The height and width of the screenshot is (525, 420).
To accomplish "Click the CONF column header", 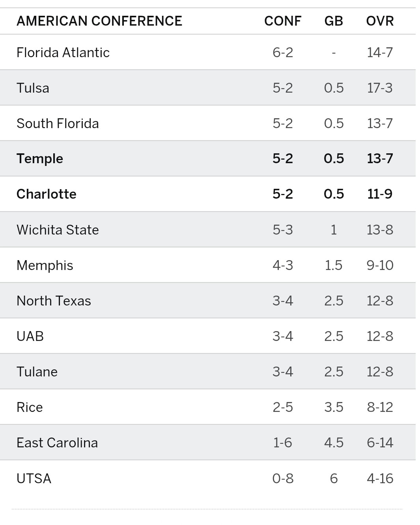I will [x=282, y=21].
